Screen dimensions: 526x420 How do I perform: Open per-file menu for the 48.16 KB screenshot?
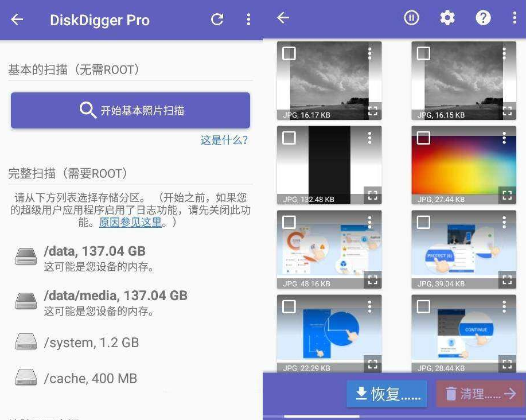[x=369, y=222]
